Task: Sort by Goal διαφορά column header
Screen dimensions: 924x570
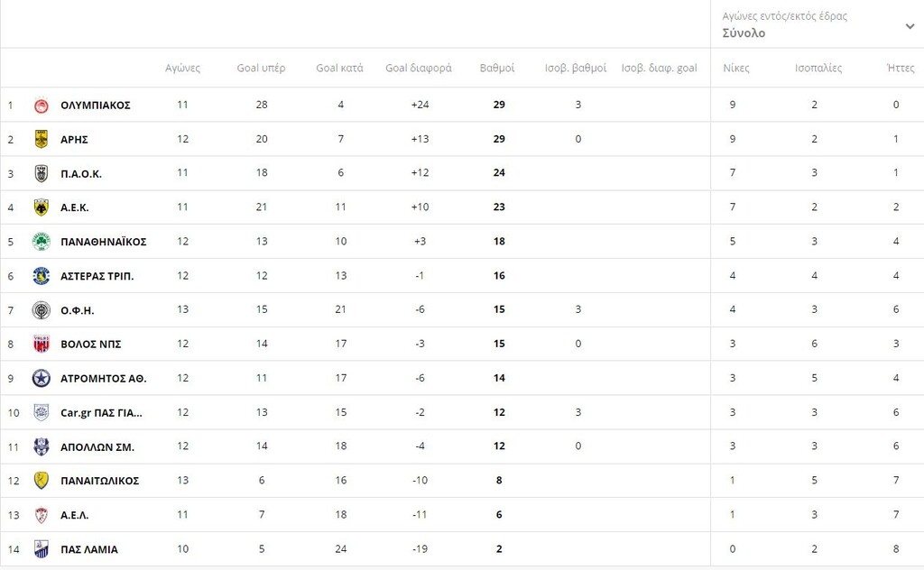Action: [x=419, y=69]
